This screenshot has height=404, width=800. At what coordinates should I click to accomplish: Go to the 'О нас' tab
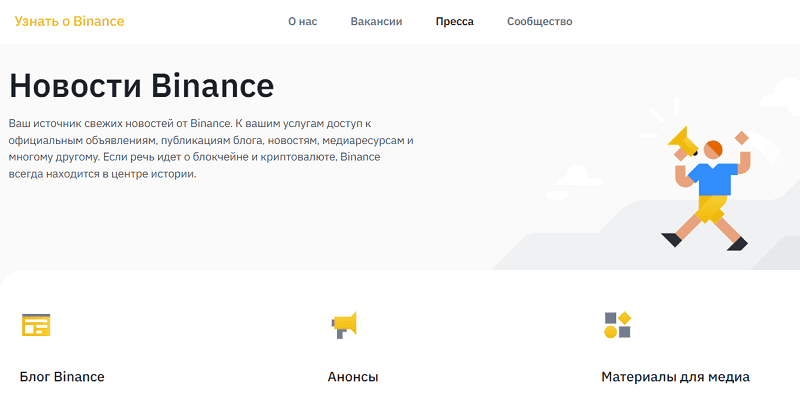tap(303, 21)
